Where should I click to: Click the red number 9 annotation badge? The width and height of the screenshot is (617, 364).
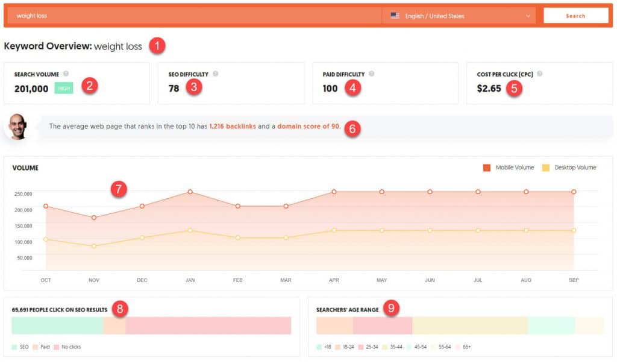(391, 309)
